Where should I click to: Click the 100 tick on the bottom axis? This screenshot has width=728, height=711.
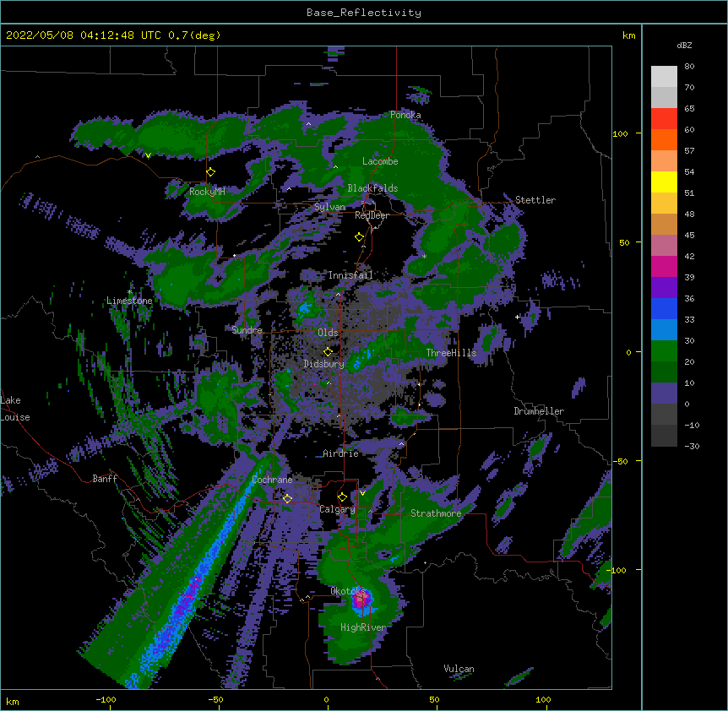[543, 699]
